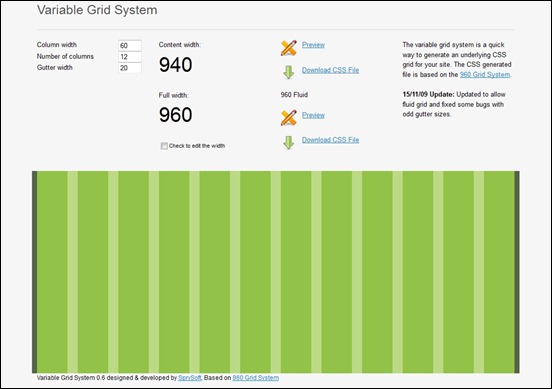Click the full width value 960
This screenshot has height=389, width=552.
[x=176, y=115]
